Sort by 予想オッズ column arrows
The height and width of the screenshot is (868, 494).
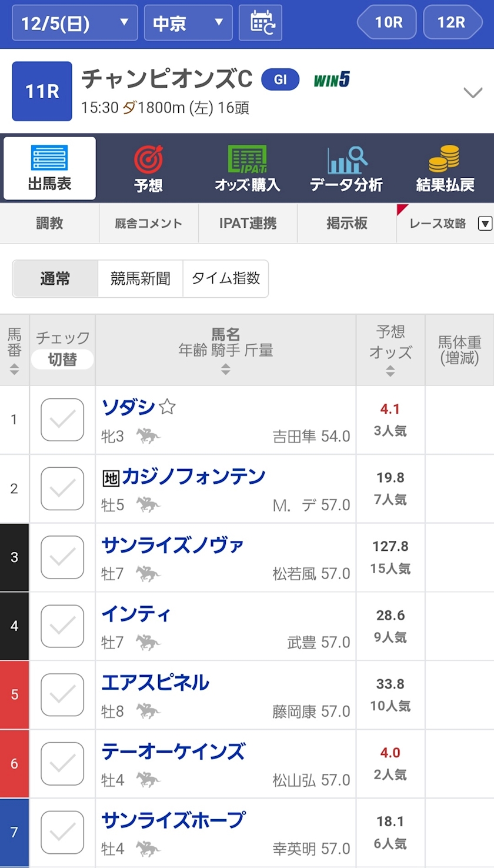[x=390, y=371]
